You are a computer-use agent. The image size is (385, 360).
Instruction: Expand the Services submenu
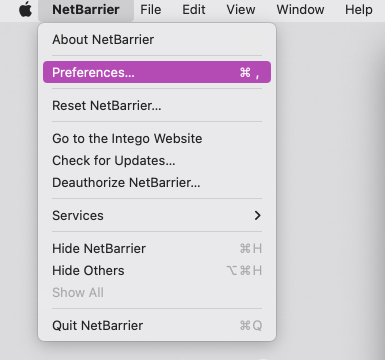point(157,215)
